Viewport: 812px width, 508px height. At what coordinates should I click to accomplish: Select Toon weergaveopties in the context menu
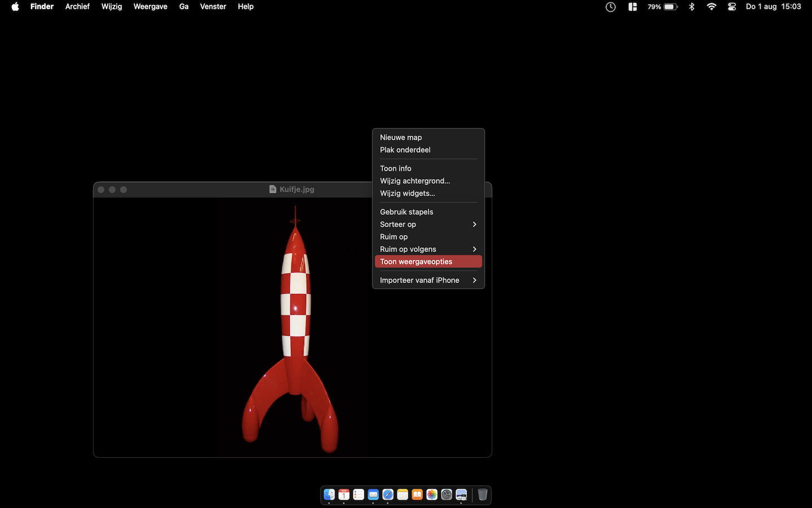429,261
